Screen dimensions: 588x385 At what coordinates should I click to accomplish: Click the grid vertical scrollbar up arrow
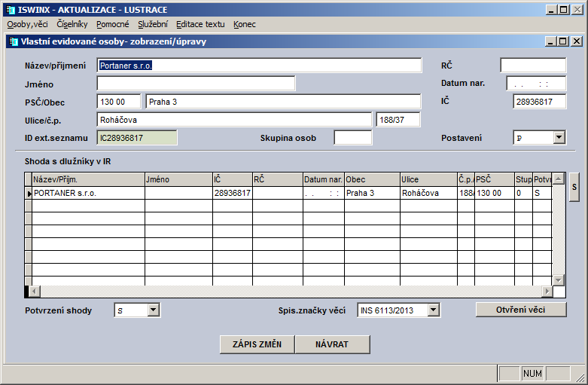coord(559,179)
